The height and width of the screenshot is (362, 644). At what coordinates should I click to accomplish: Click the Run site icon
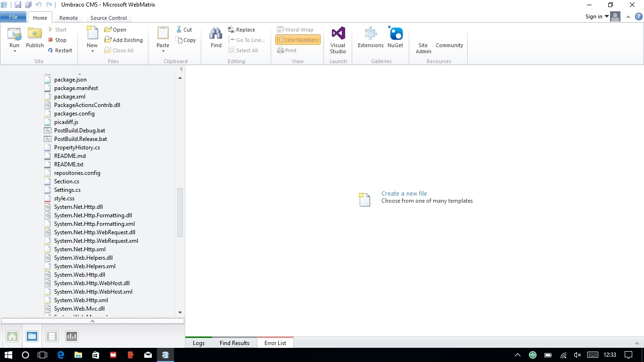pos(14,34)
